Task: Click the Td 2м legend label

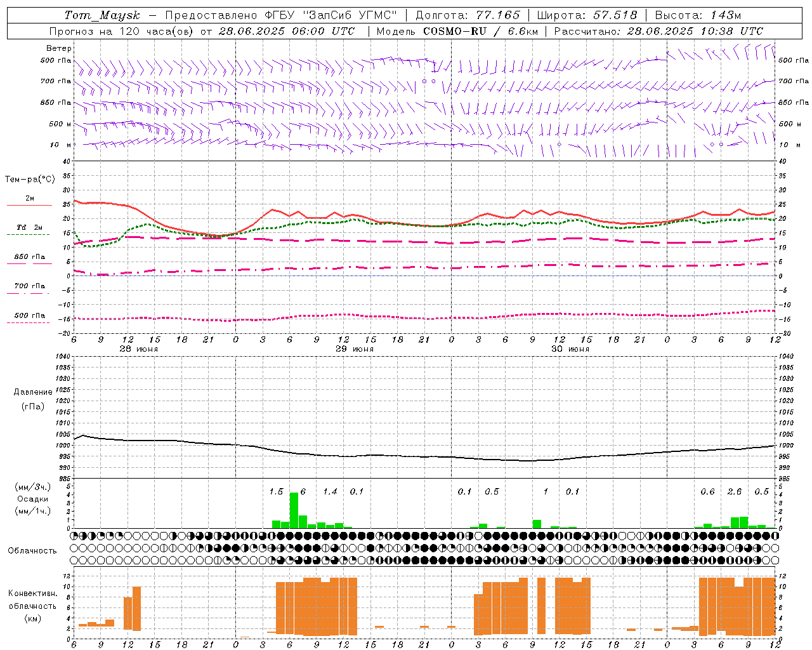Action: click(30, 227)
